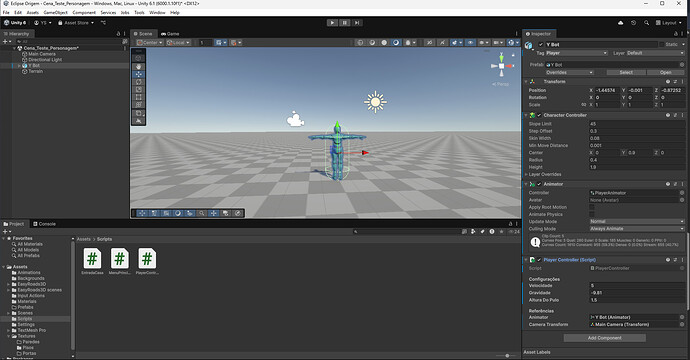Select the Hand view tool in Scene

[x=139, y=66]
